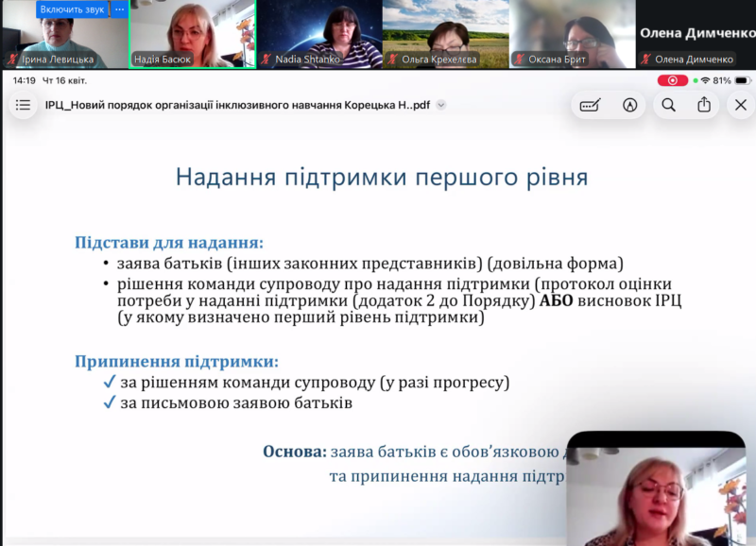This screenshot has height=546, width=756.
Task: Click the 'Включить звук' unmute button
Action: [x=72, y=9]
